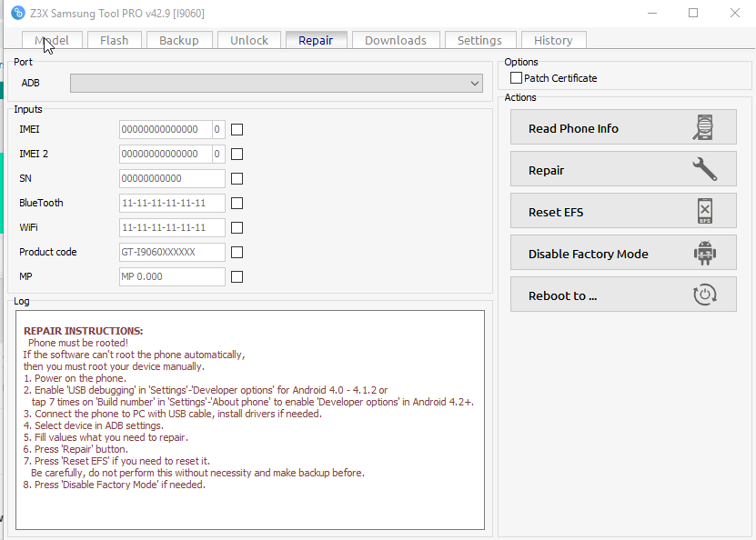Toggle the checkbox beside the SN field
756x540 pixels.
point(237,178)
